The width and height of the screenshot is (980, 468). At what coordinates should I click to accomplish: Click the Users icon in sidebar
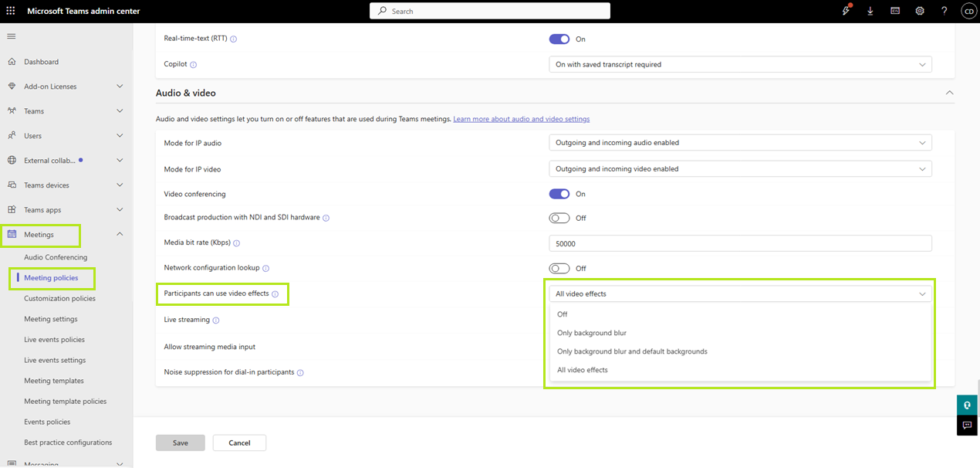12,136
